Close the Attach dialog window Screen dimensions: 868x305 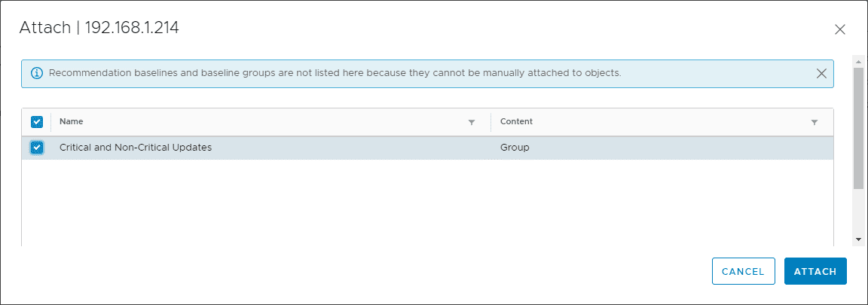pos(840,29)
